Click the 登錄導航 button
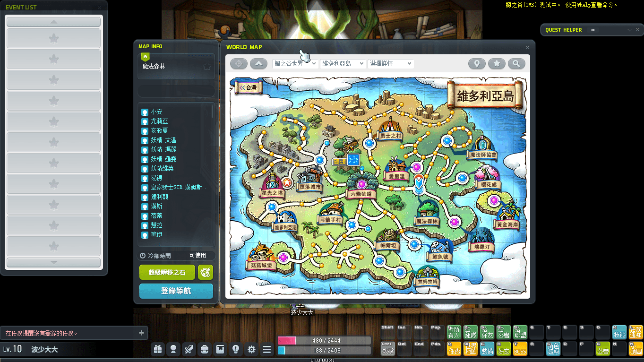644x362 pixels. pyautogui.click(x=176, y=291)
